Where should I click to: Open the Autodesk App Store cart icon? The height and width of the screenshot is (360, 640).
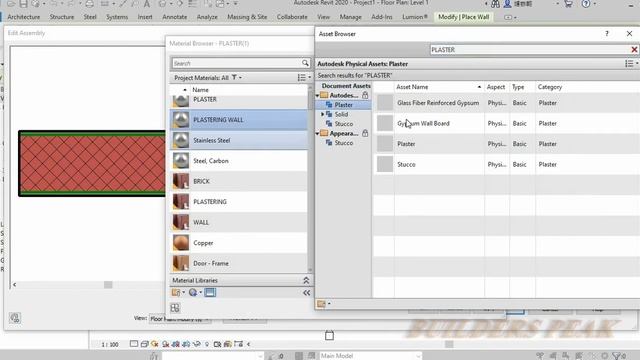coord(568,4)
